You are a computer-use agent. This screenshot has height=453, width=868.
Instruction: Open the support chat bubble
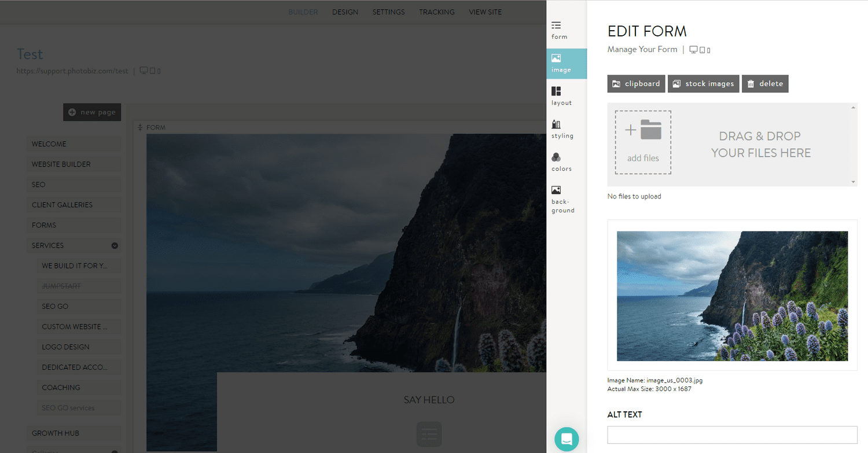[567, 439]
